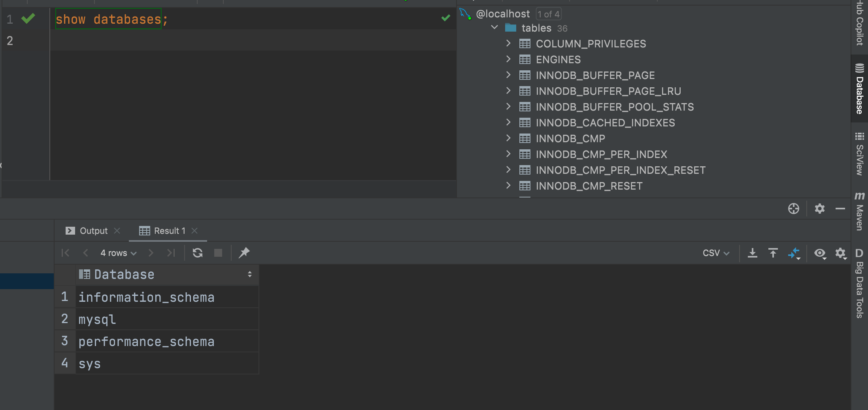Open the SciView tool window

tap(859, 154)
